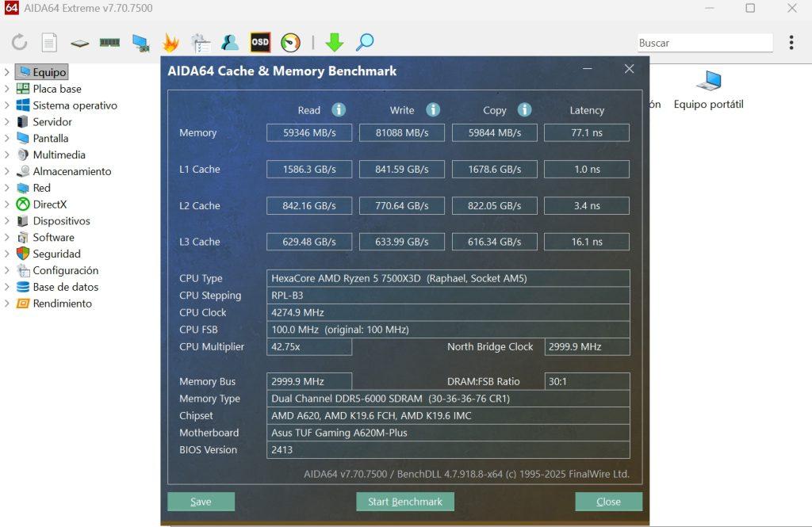
Task: Expand the Placa base node
Action: coord(6,89)
